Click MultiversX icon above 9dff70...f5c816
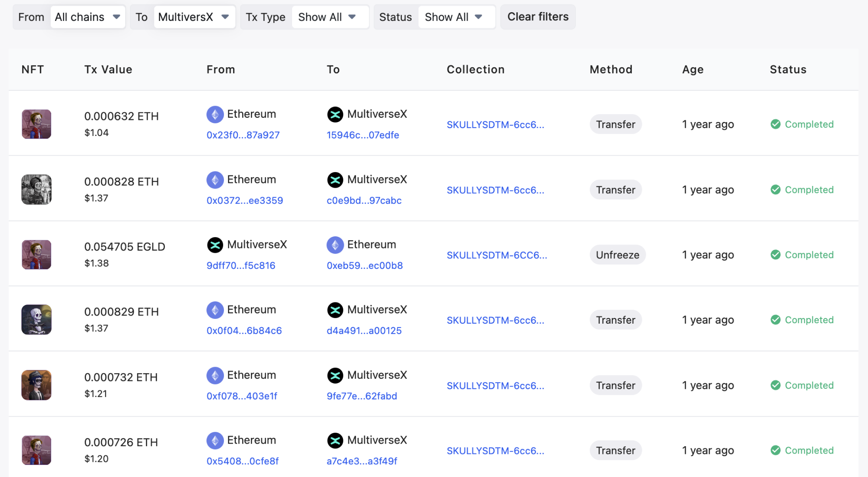 (x=215, y=245)
